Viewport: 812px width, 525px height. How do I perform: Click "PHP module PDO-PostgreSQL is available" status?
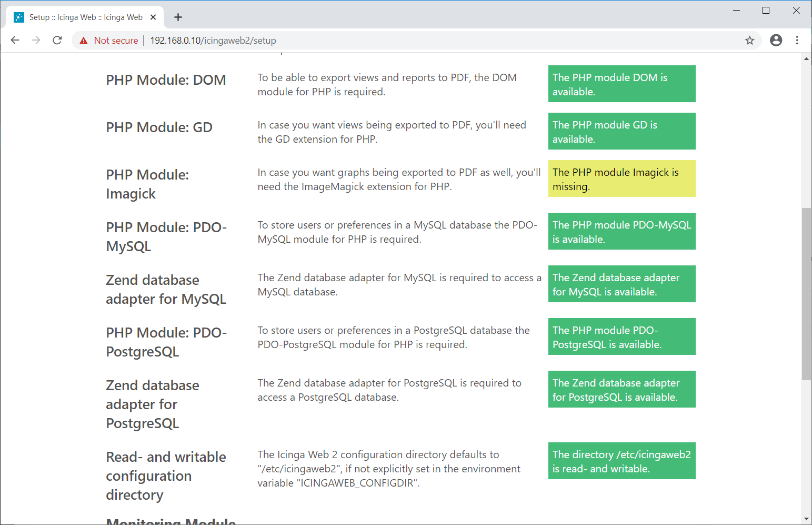[x=621, y=336]
